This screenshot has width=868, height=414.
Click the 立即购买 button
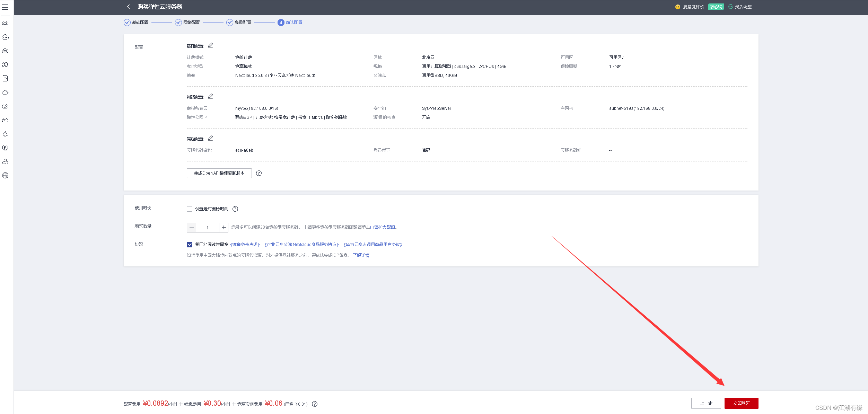point(741,403)
